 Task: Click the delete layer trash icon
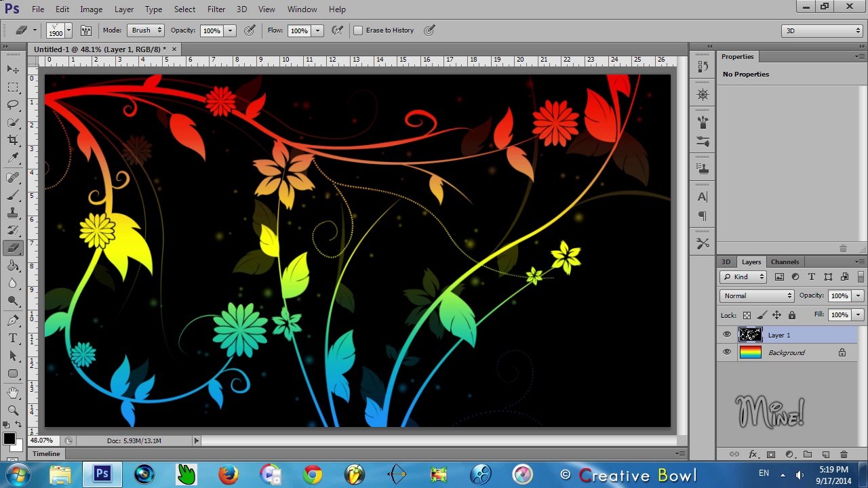(844, 454)
